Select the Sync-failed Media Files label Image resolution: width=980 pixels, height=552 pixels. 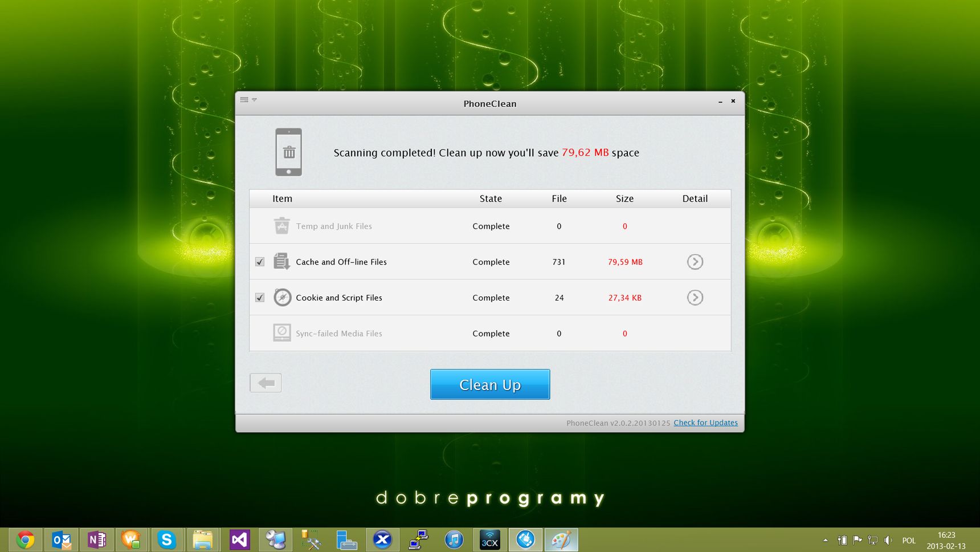click(339, 334)
